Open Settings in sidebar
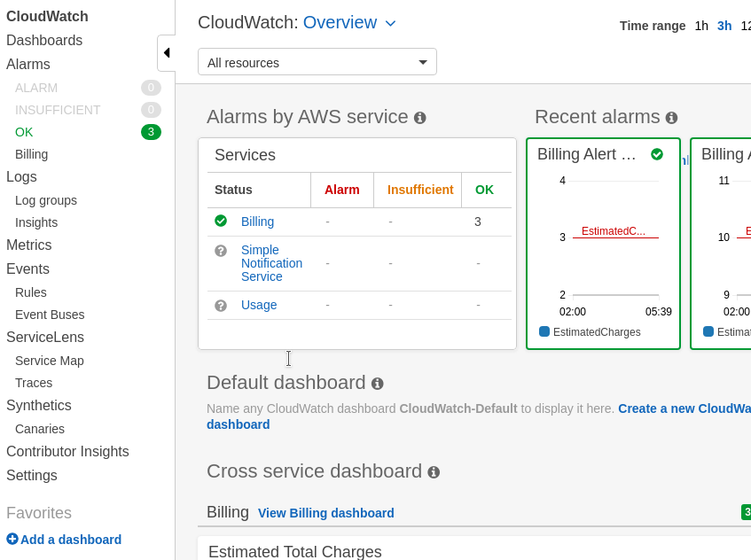This screenshot has height=560, width=751. pos(32,475)
